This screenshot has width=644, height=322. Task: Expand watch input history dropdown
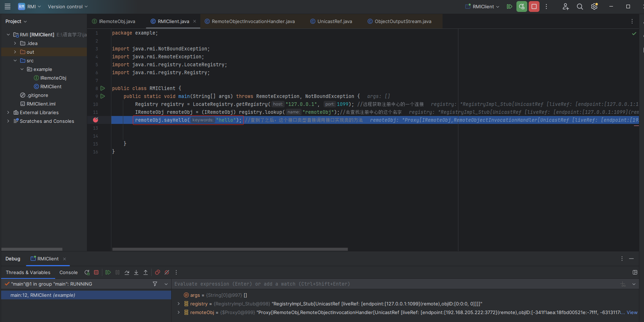pos(634,284)
